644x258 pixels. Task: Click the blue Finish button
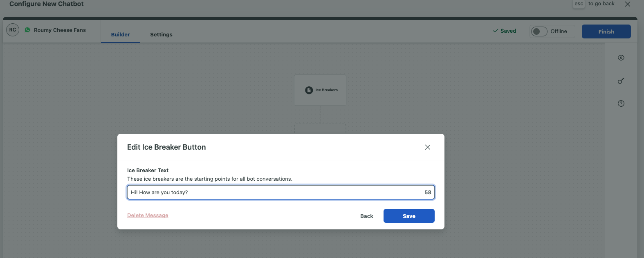pyautogui.click(x=606, y=31)
